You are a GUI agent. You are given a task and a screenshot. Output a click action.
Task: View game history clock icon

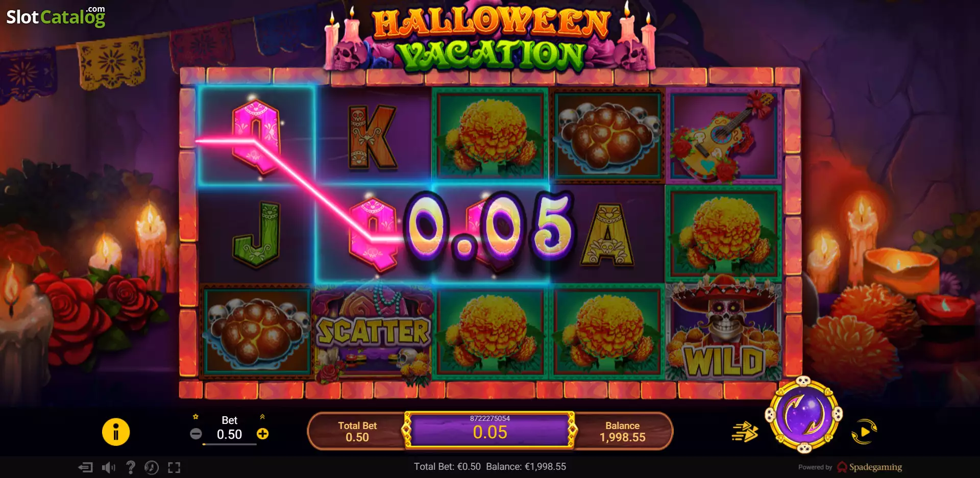tap(152, 467)
